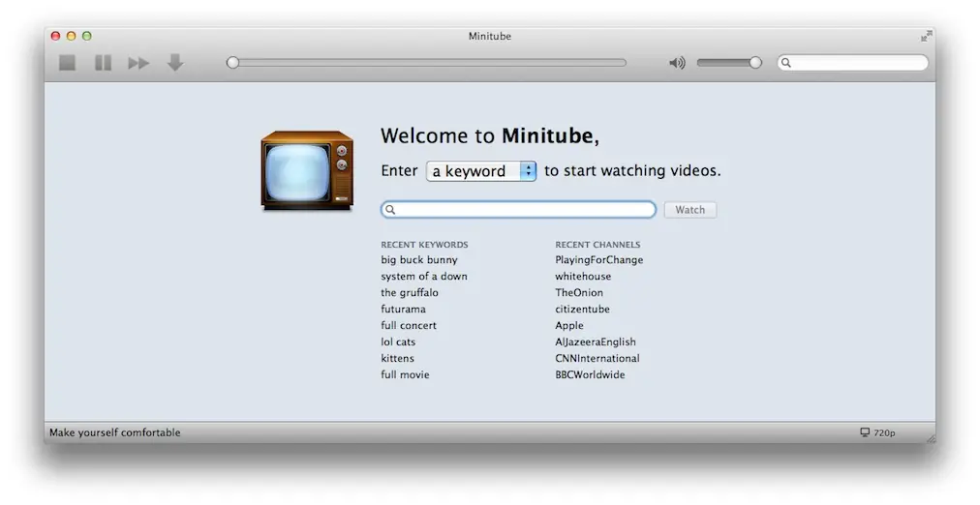Click the video seek slider handle
The image size is (980, 505).
coord(232,63)
